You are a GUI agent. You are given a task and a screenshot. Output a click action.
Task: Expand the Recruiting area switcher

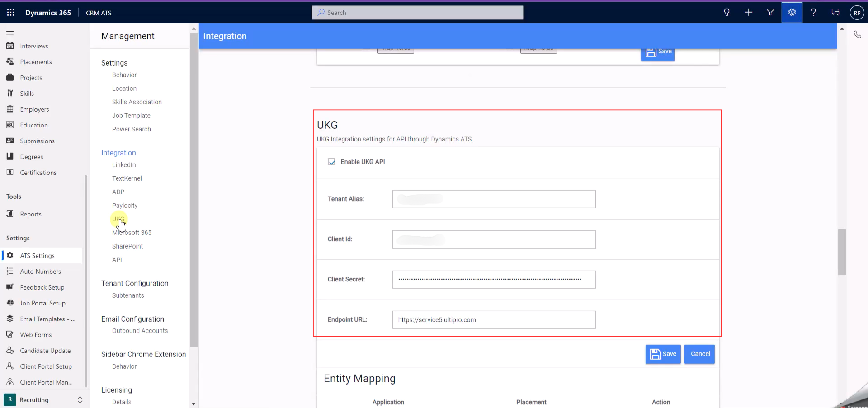(80, 400)
